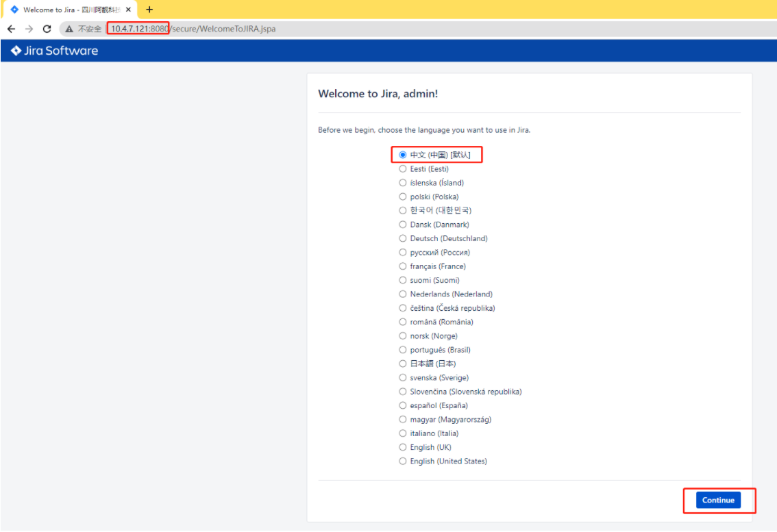Reload the page with refresh icon
Image resolution: width=777 pixels, height=532 pixels.
pos(47,29)
